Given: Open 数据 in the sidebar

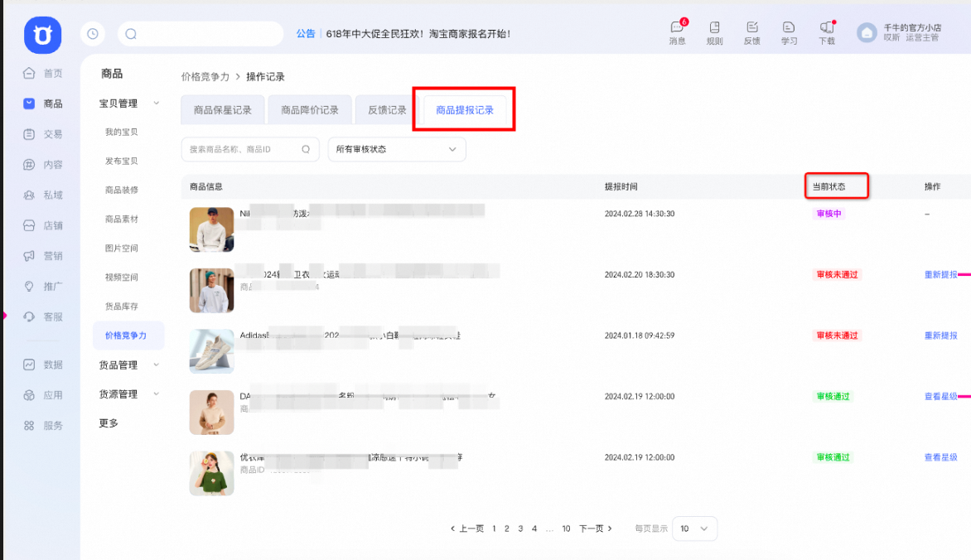Looking at the screenshot, I should tap(43, 364).
